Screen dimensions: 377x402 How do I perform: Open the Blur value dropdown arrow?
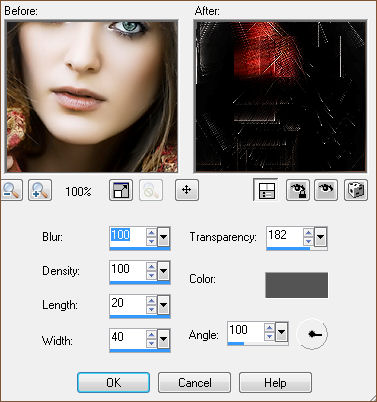163,237
